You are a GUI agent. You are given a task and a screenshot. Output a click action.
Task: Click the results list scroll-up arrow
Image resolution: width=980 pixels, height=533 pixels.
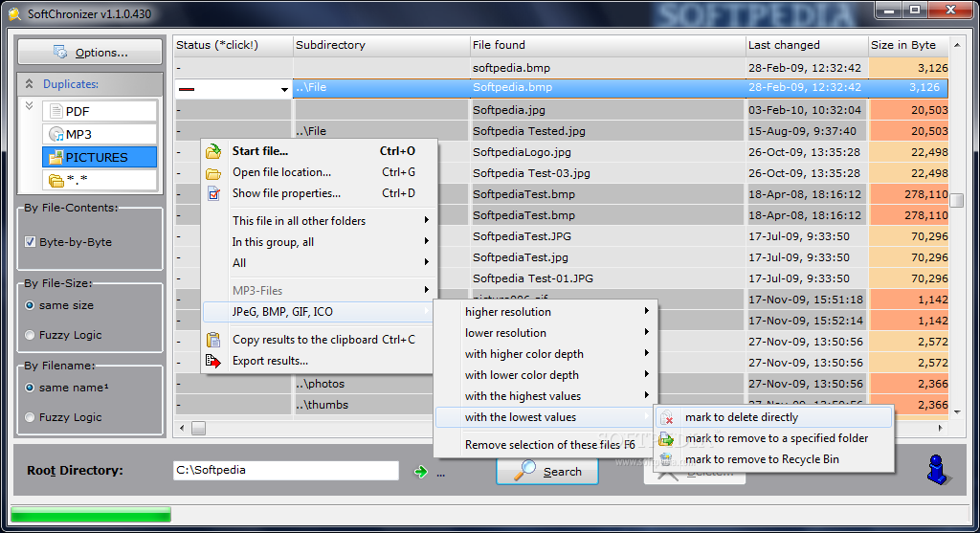pyautogui.click(x=956, y=45)
